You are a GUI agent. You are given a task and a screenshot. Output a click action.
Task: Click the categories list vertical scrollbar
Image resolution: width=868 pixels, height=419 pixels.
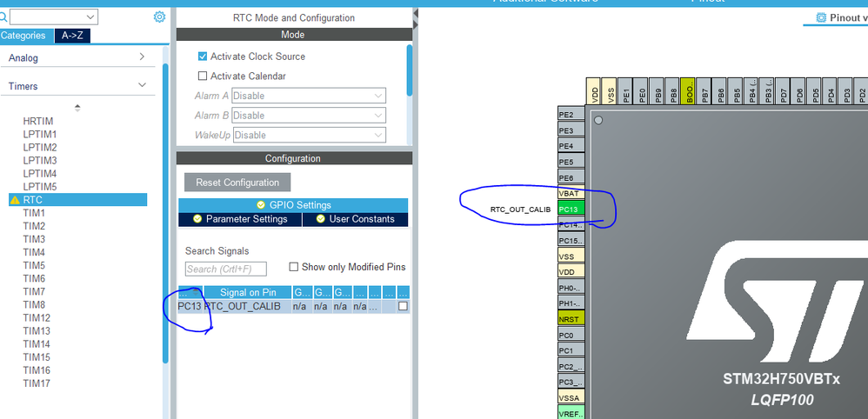[165, 213]
